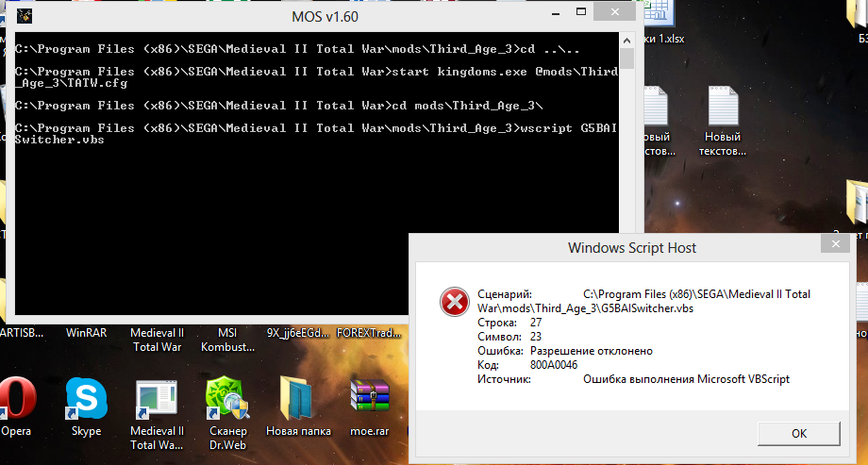Click console line 'cd mods\Third_Age_3\'

coord(468,106)
